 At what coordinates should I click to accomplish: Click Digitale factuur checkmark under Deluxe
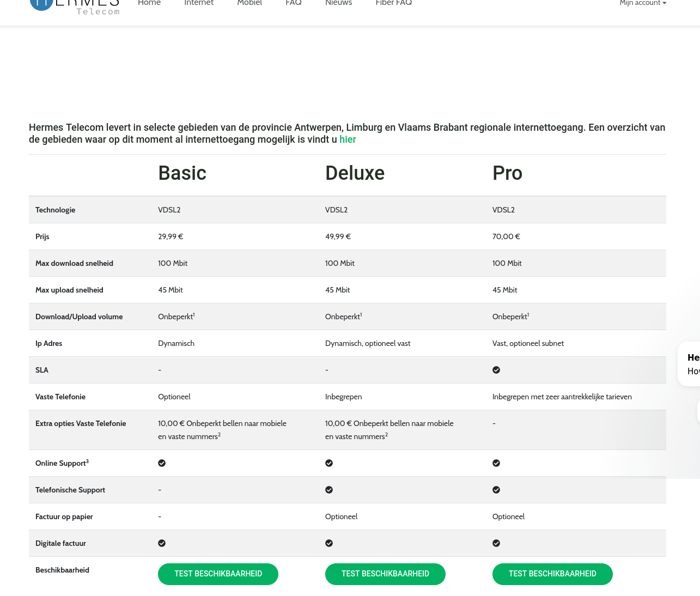(x=329, y=543)
